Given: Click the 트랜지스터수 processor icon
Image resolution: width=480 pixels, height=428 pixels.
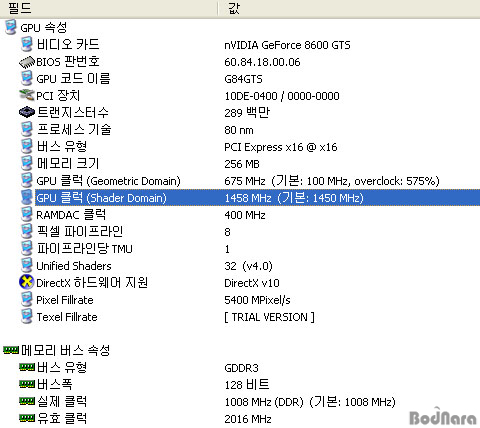Looking at the screenshot, I should click(x=27, y=112).
